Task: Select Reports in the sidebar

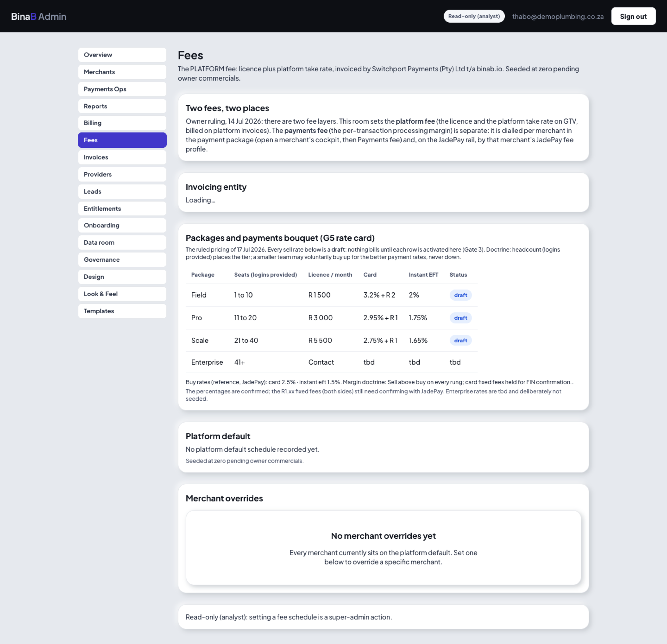Action: 122,106
